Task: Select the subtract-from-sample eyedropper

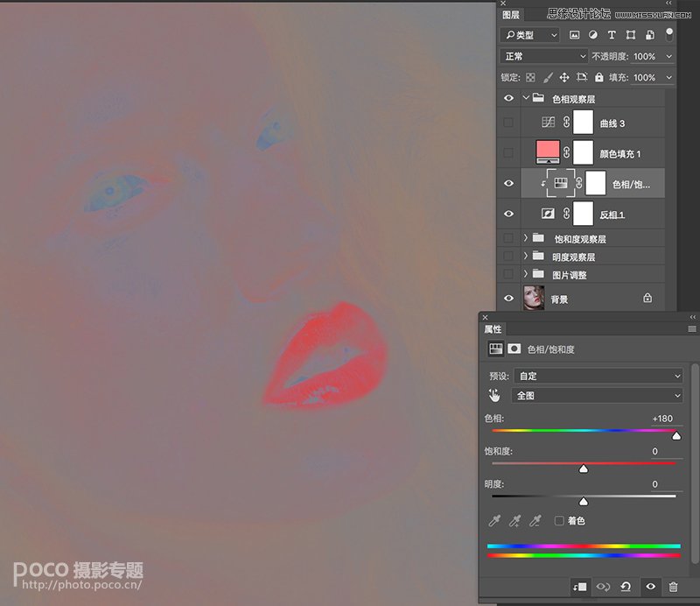Action: 535,521
